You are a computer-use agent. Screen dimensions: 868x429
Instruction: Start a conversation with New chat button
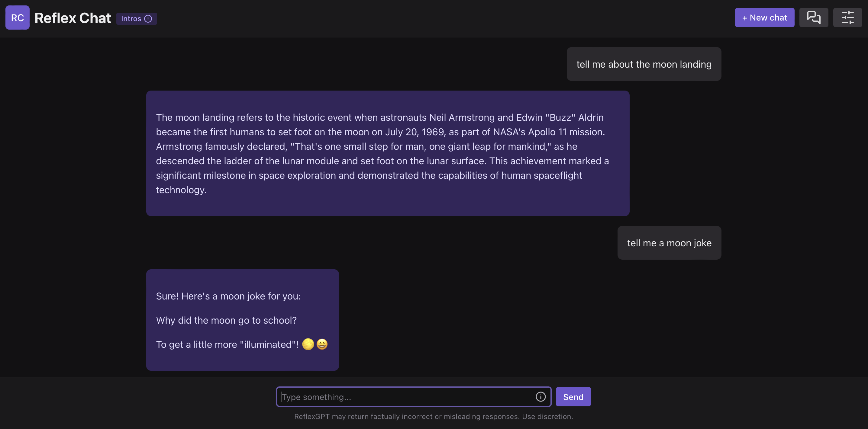tap(764, 18)
